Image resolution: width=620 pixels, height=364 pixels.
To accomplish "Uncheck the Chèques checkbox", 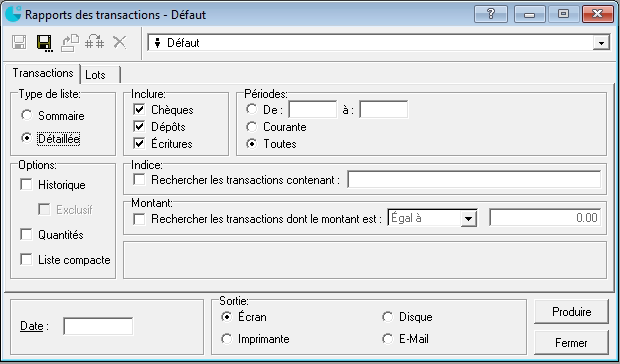I will 139,109.
